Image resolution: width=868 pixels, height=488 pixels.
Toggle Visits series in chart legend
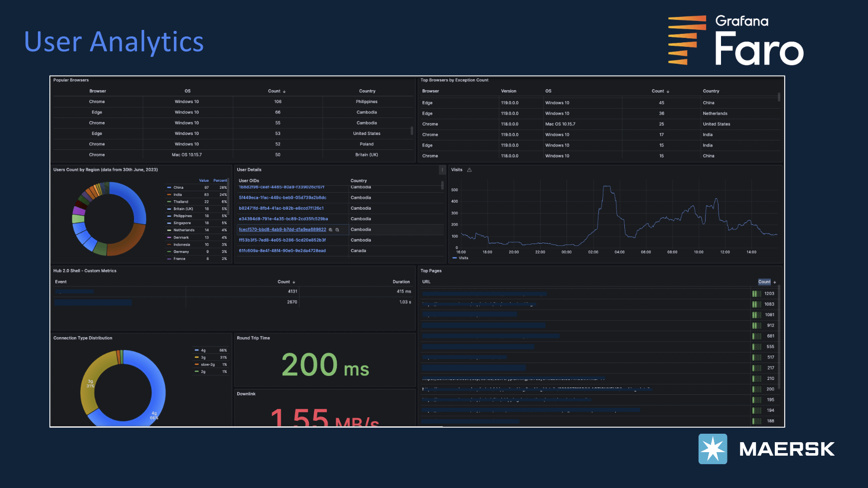coord(463,258)
